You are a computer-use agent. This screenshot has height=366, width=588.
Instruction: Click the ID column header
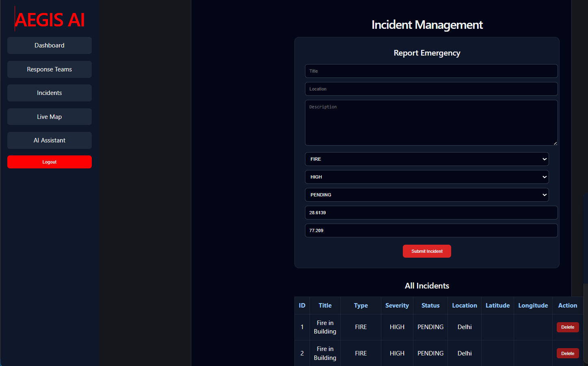tap(302, 306)
